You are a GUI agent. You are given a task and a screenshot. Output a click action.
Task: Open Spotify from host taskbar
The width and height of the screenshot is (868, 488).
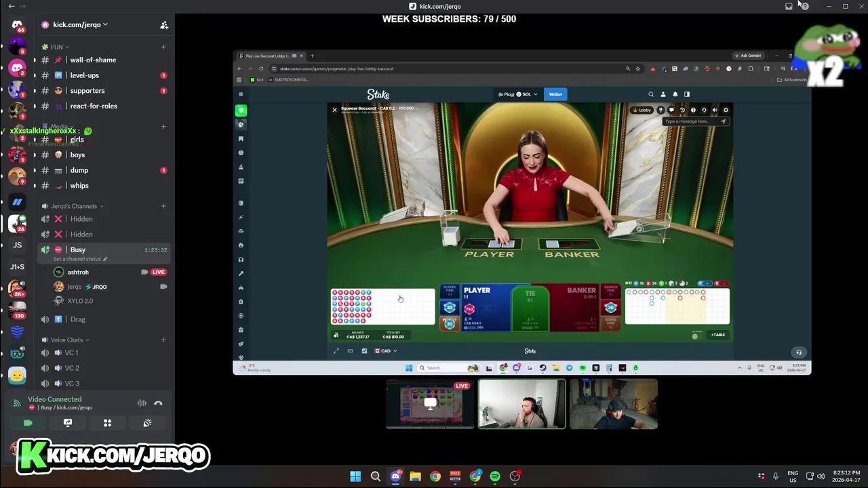click(x=495, y=476)
